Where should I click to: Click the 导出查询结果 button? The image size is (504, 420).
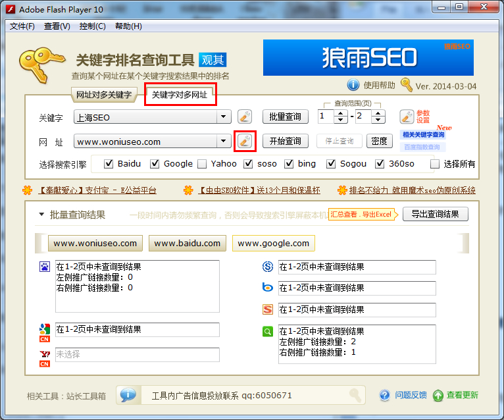tap(435, 214)
